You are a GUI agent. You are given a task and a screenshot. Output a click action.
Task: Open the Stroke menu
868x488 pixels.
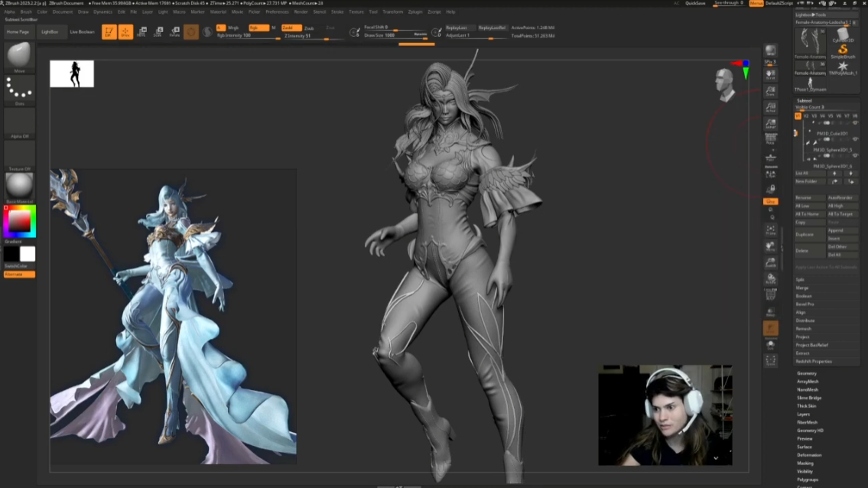(337, 11)
